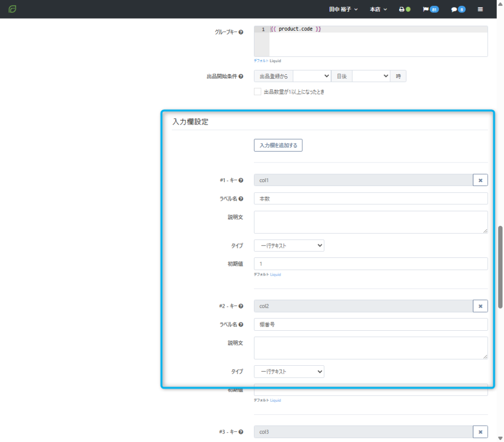Click the col3 key field
The width and height of the screenshot is (504, 442).
click(x=363, y=432)
